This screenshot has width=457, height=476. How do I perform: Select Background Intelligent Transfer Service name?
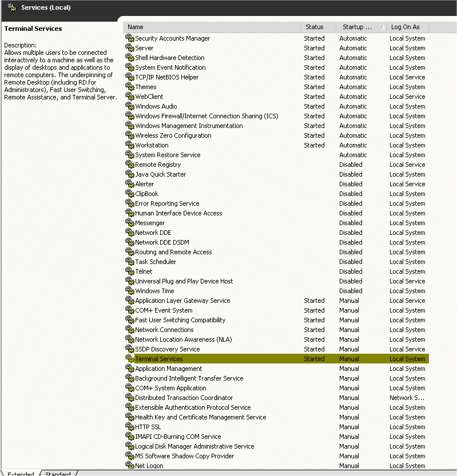(189, 378)
